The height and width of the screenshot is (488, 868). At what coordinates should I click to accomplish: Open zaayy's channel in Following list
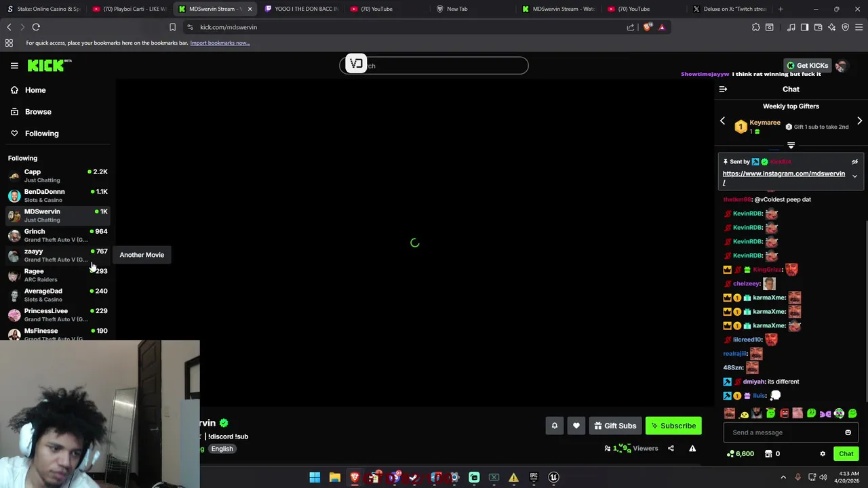(x=58, y=255)
